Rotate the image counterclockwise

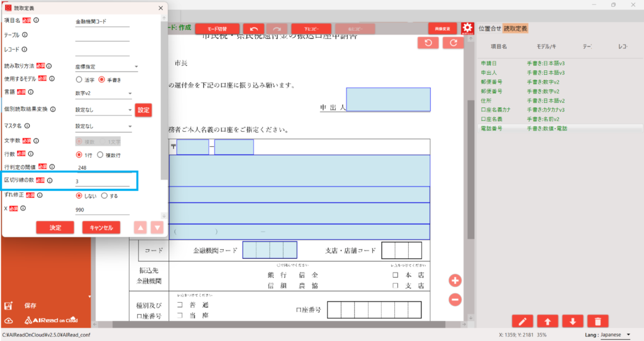click(428, 43)
